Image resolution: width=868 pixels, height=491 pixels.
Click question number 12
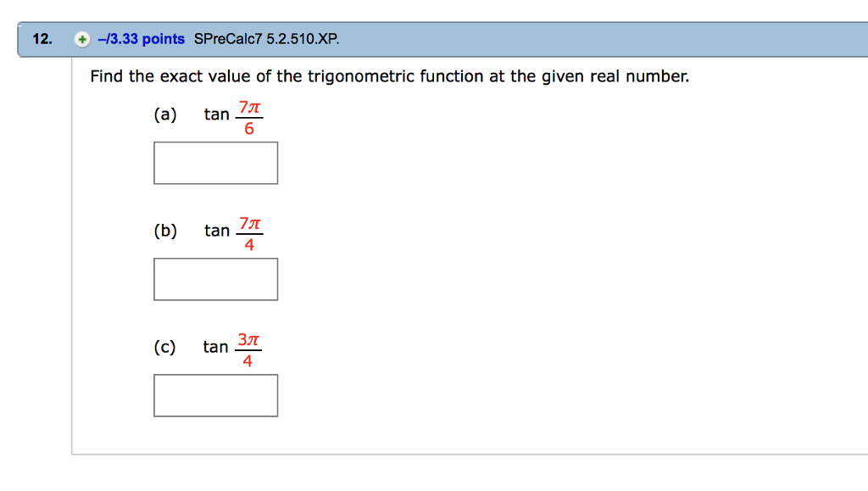point(40,38)
